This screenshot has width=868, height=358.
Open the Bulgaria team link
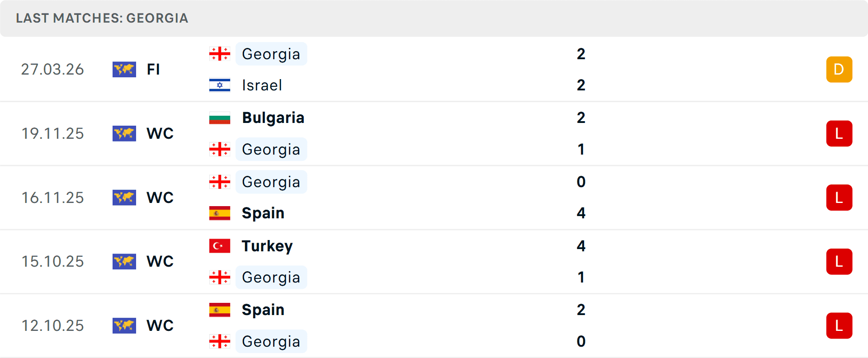coord(273,118)
